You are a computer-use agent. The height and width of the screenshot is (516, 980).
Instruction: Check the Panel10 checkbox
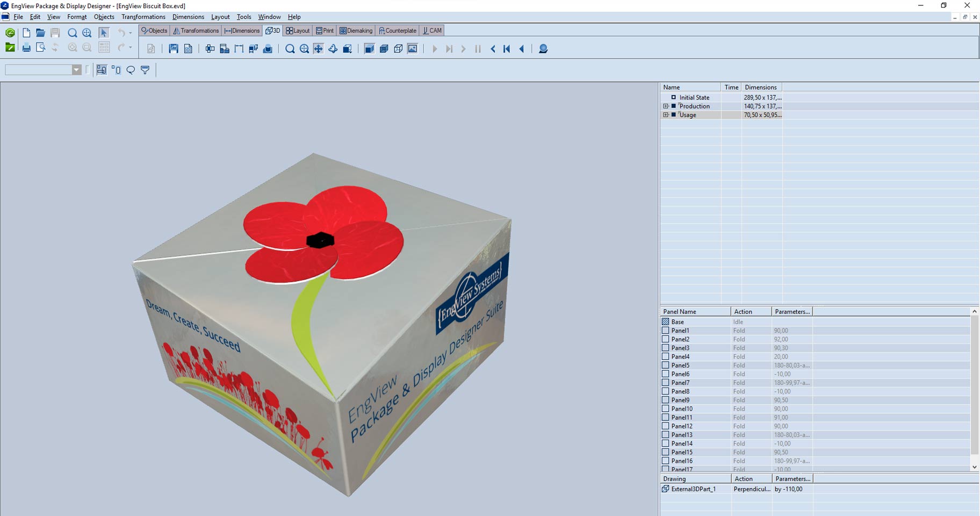665,408
